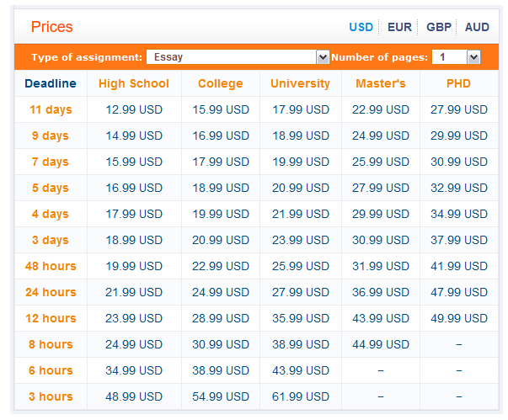The image size is (508, 420).
Task: Choose the 3 hours deadline label
Action: [x=51, y=396]
